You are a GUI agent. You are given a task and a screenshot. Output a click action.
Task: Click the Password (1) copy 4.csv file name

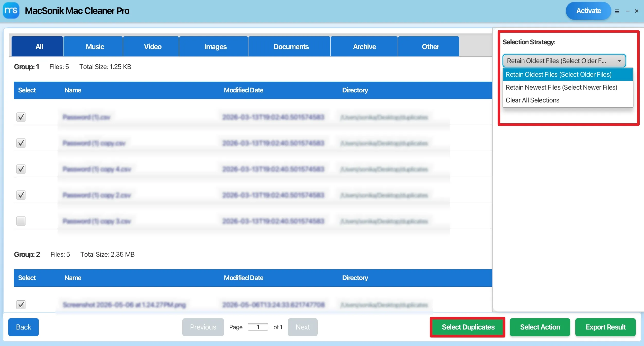(x=97, y=169)
